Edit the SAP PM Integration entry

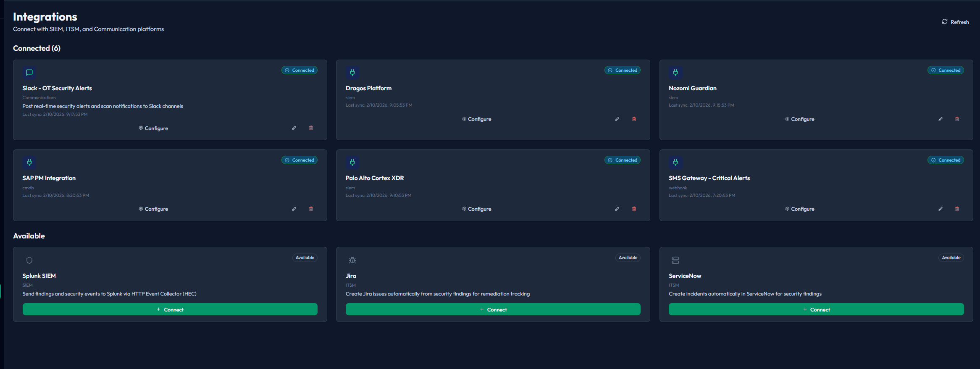coord(294,209)
